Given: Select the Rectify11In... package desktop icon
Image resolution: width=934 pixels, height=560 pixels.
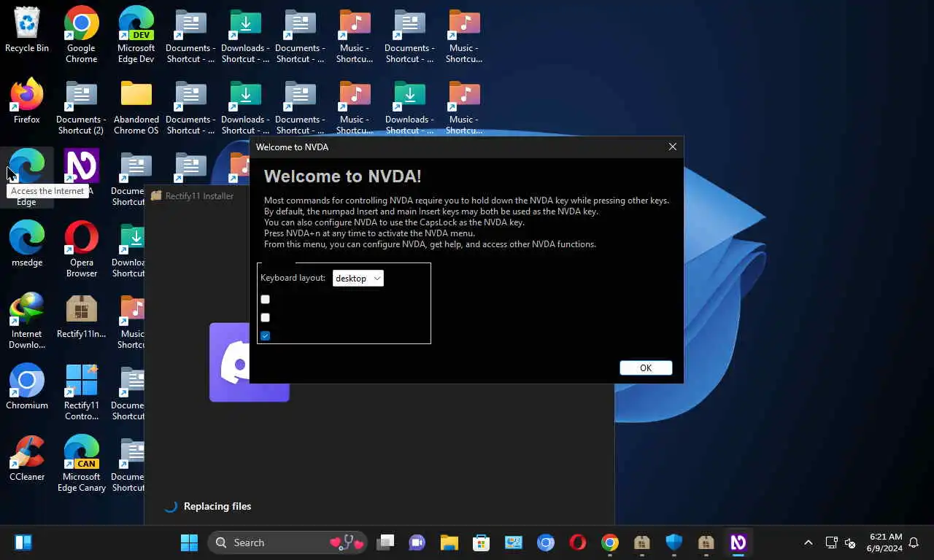Looking at the screenshot, I should click(81, 316).
